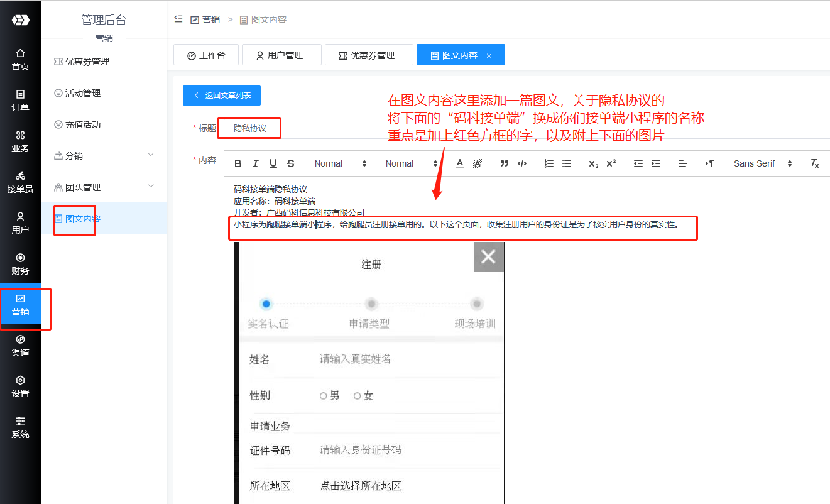Open 设置 in the left navigation

pos(20,386)
